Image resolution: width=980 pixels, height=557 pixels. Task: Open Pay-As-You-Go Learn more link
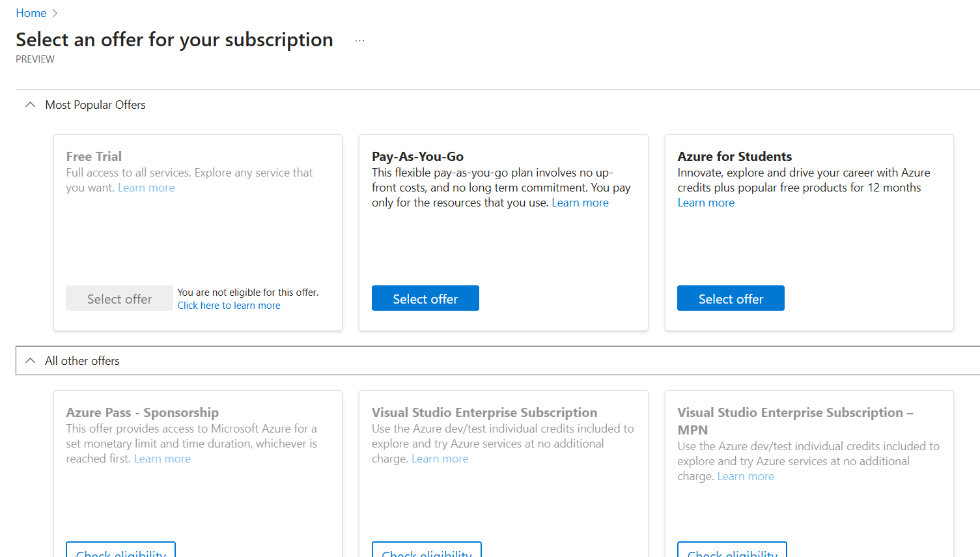[x=580, y=203]
